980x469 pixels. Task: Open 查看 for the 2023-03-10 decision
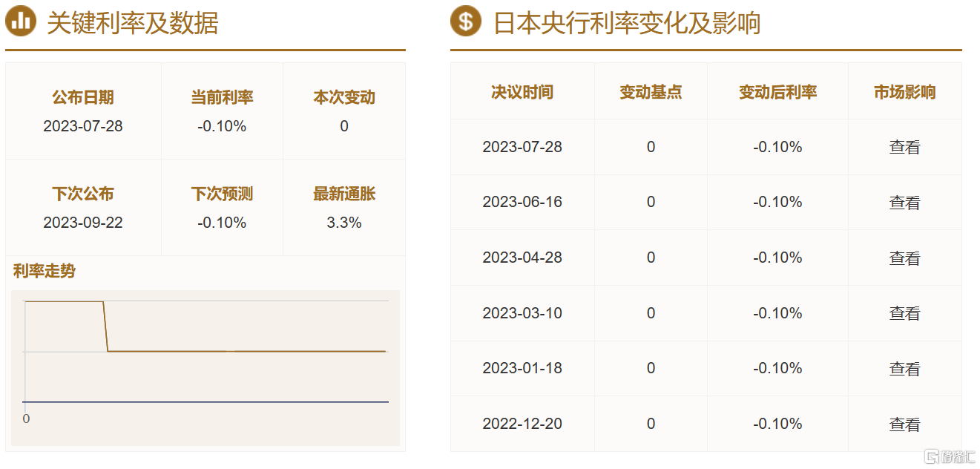(x=904, y=313)
